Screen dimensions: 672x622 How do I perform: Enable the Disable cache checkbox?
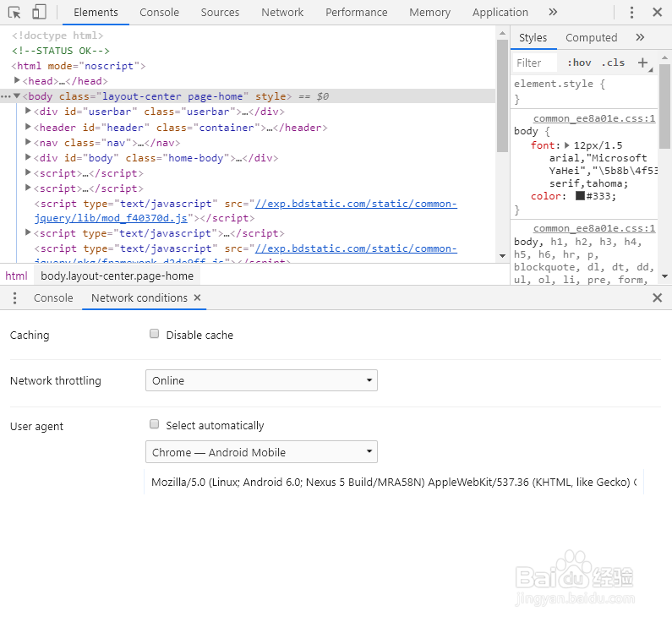[155, 334]
